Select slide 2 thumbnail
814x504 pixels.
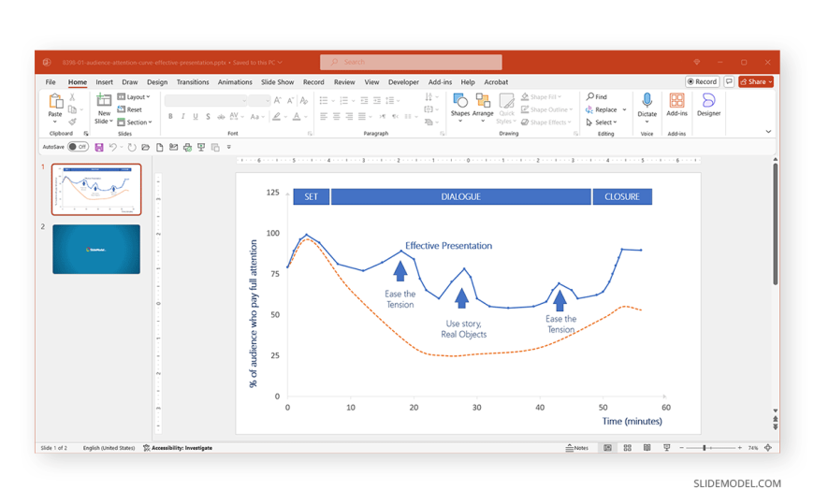(x=96, y=249)
